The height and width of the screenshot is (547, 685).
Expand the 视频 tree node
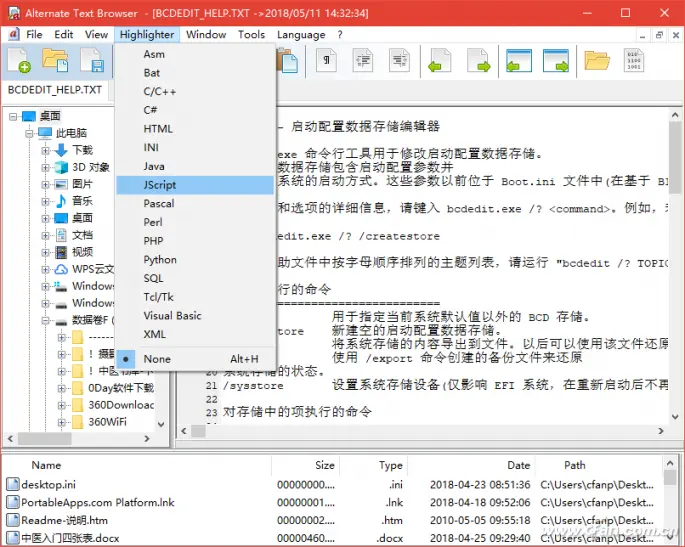coord(45,253)
